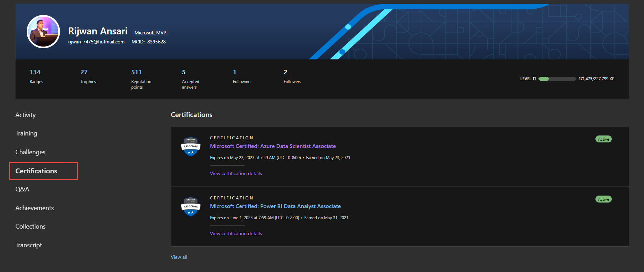
Task: Click Rijwan Ansari's profile avatar photo
Action: tap(43, 32)
